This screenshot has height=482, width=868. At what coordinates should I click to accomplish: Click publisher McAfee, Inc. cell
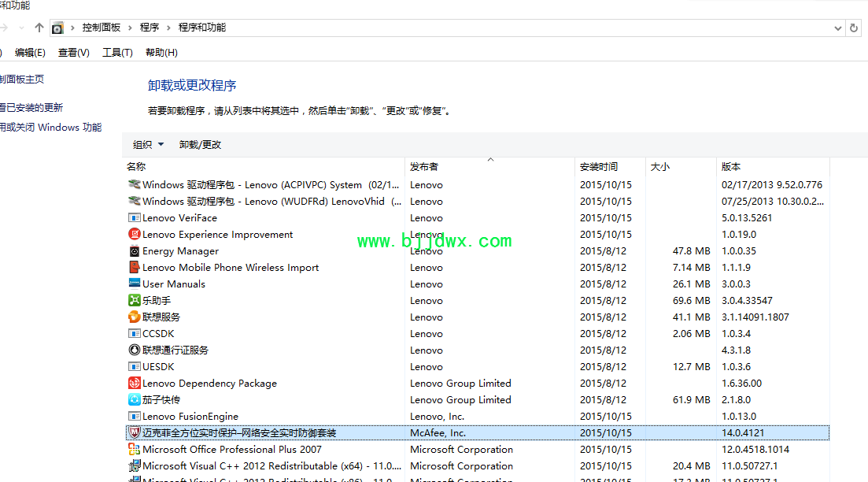(x=438, y=432)
